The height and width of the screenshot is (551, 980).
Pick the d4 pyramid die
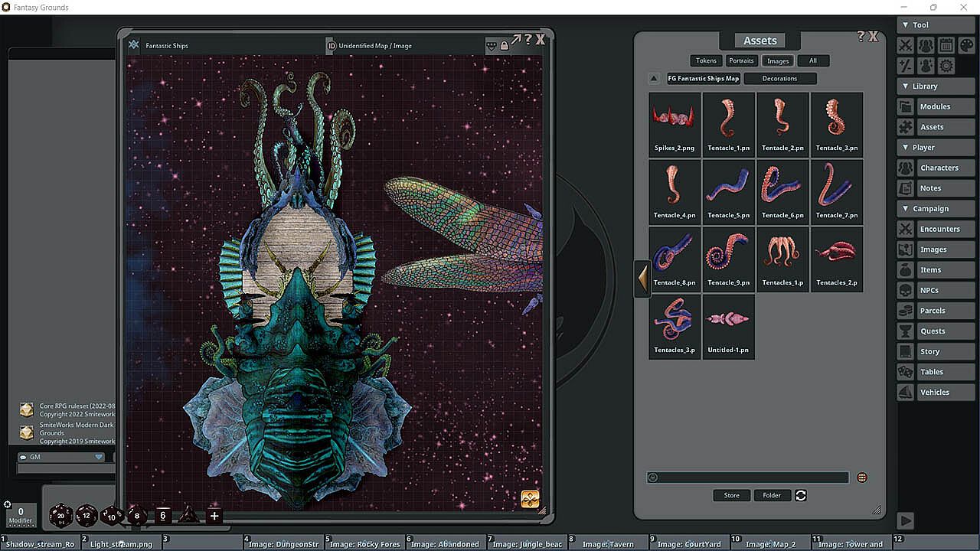[188, 516]
